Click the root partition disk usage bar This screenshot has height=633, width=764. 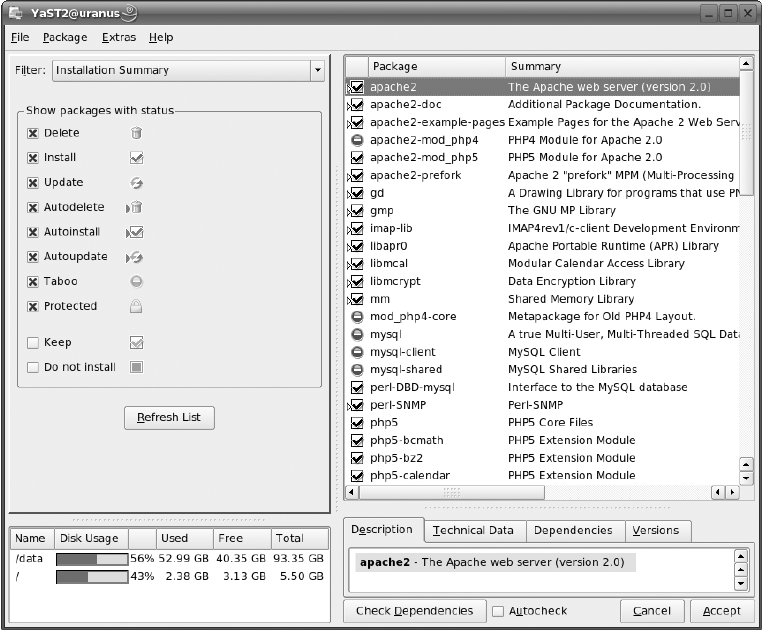tap(92, 577)
